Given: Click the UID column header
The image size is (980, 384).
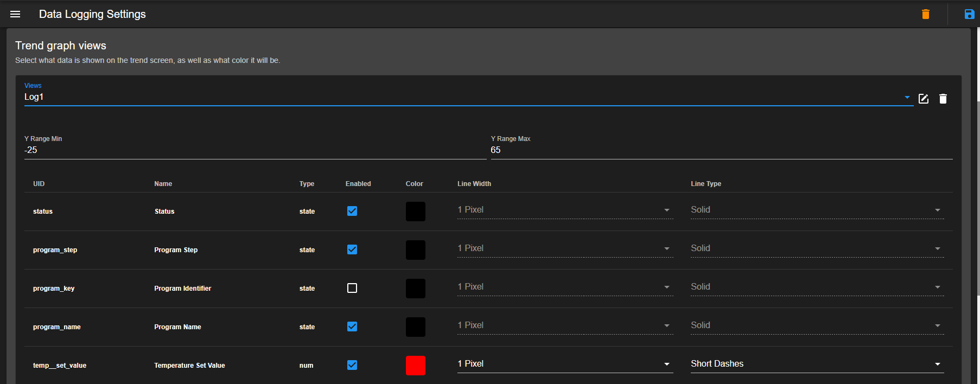Looking at the screenshot, I should [39, 184].
